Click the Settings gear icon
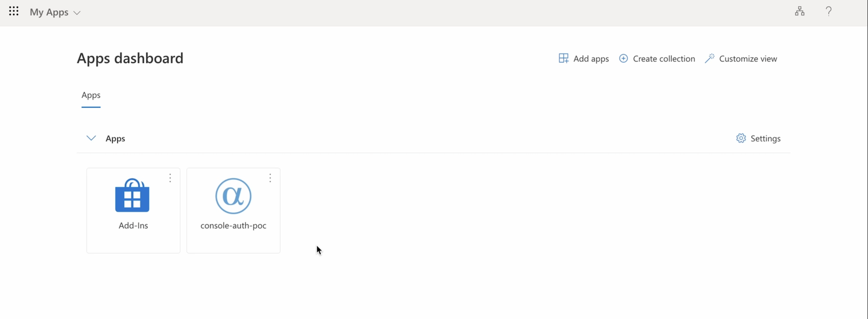This screenshot has width=868, height=319. [x=741, y=138]
